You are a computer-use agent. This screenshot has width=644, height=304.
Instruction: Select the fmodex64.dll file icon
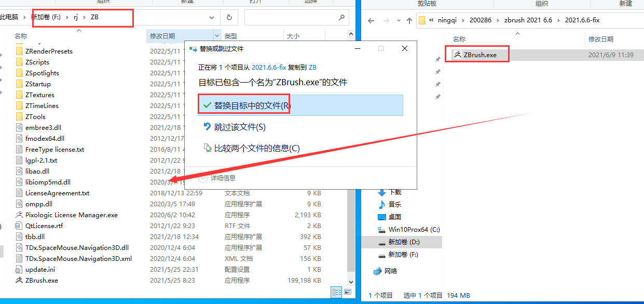pos(20,138)
